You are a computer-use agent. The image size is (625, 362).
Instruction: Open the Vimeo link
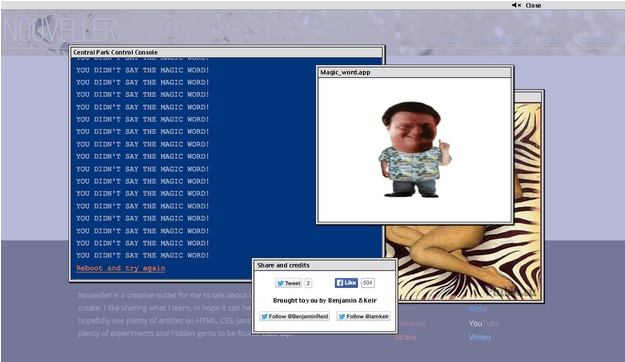pyautogui.click(x=480, y=337)
